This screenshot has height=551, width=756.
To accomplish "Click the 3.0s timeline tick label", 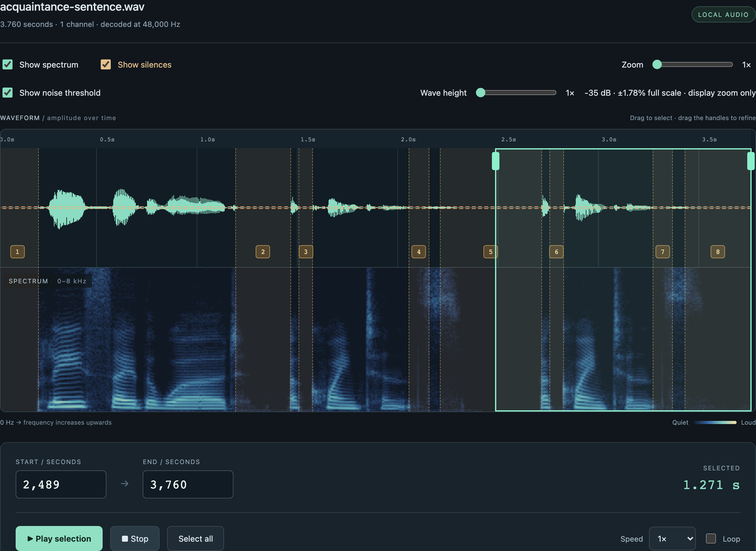I will [x=609, y=139].
